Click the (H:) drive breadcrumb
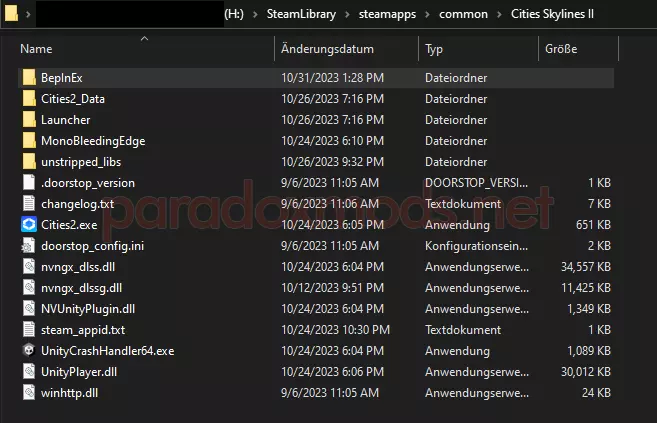Image resolution: width=657 pixels, height=423 pixels. coord(234,14)
